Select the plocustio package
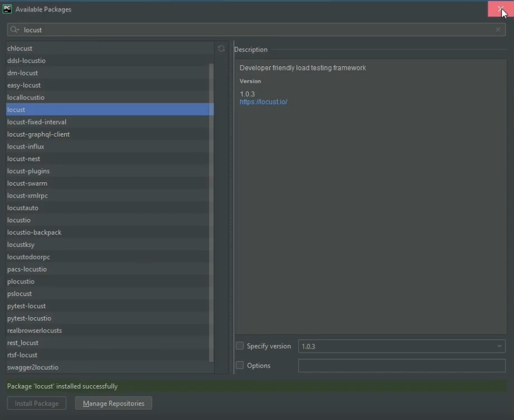The width and height of the screenshot is (514, 420). (110, 281)
